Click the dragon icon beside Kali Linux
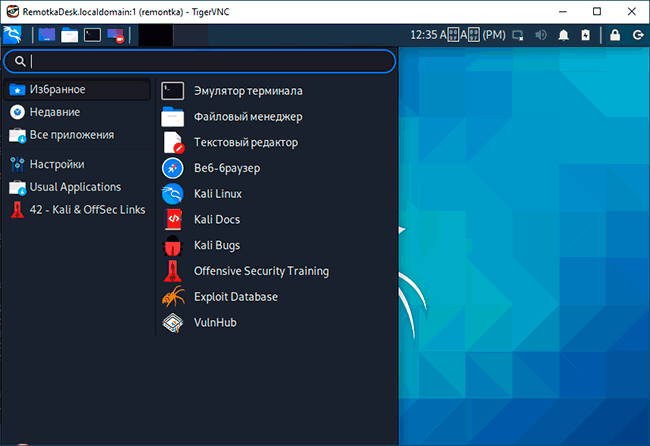Image resolution: width=650 pixels, height=446 pixels. (172, 194)
